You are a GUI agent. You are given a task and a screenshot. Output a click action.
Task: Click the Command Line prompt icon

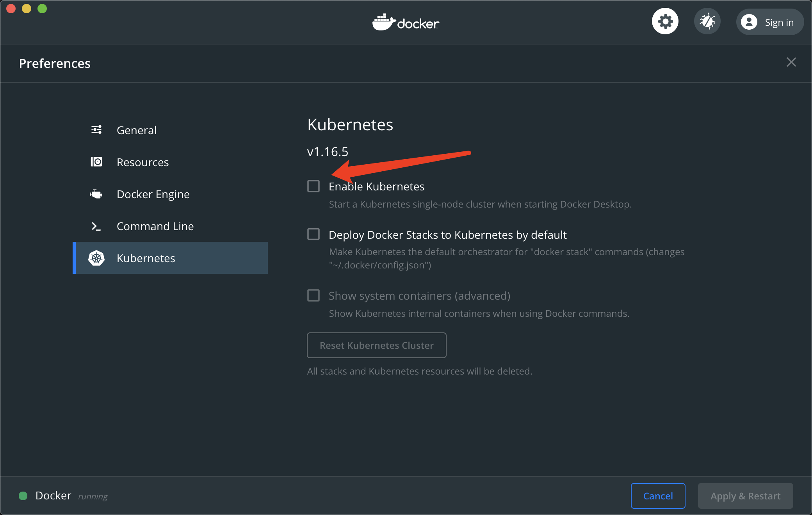[x=96, y=226]
